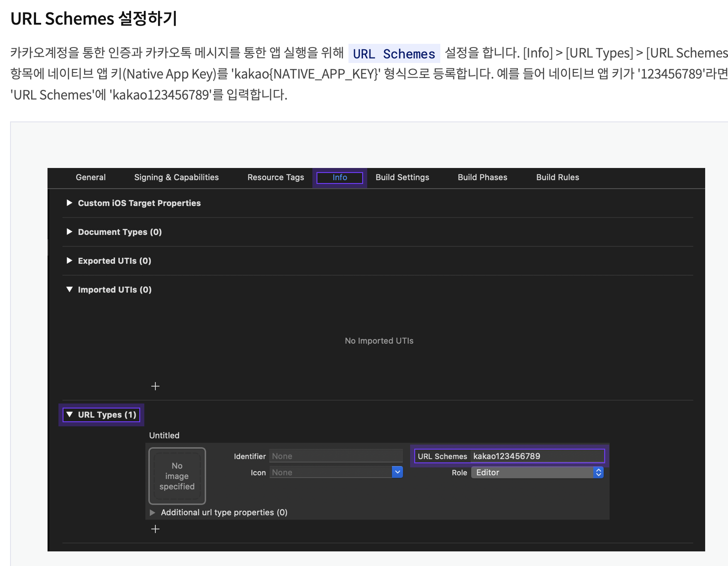The height and width of the screenshot is (566, 728).
Task: Collapse Imported UTIs (0) section
Action: point(69,289)
